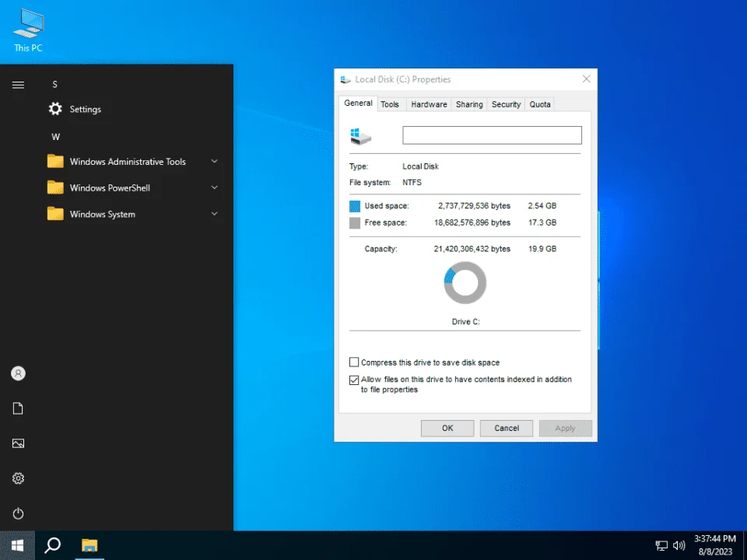Click the Free space gray swatch
The width and height of the screenshot is (747, 560).
[x=355, y=223]
